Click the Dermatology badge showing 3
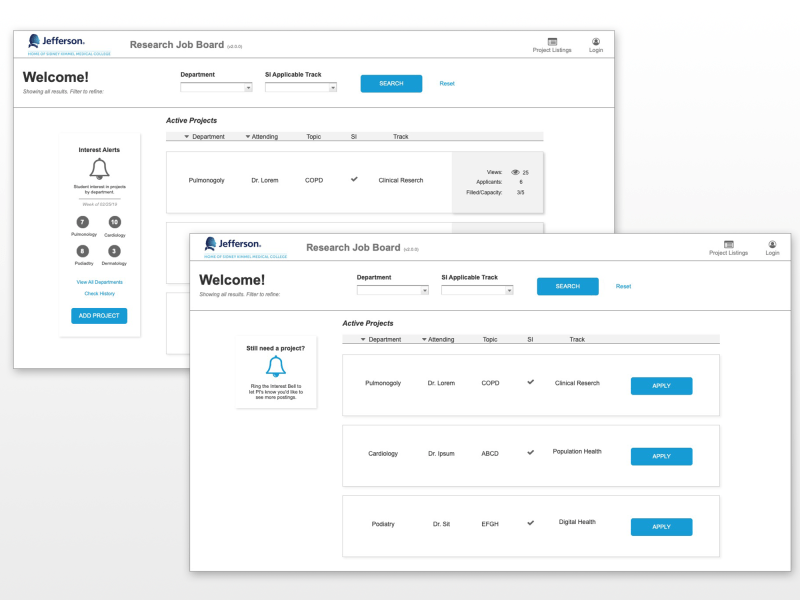 [x=114, y=251]
